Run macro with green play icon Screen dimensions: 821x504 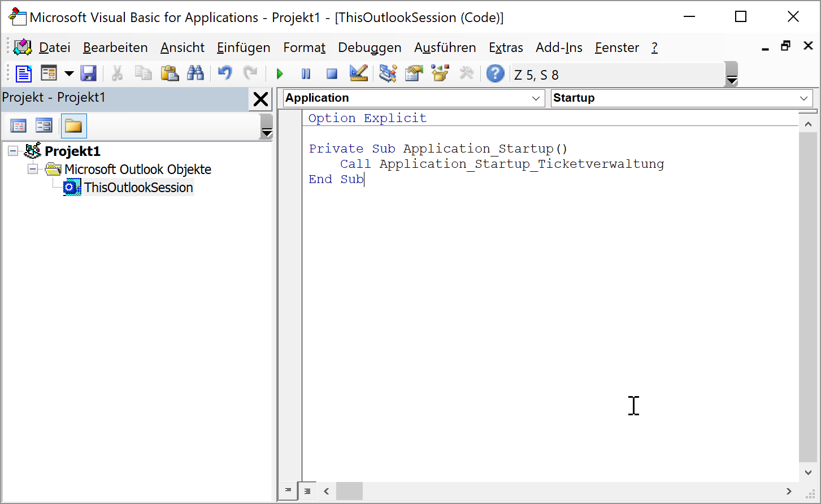coord(280,74)
